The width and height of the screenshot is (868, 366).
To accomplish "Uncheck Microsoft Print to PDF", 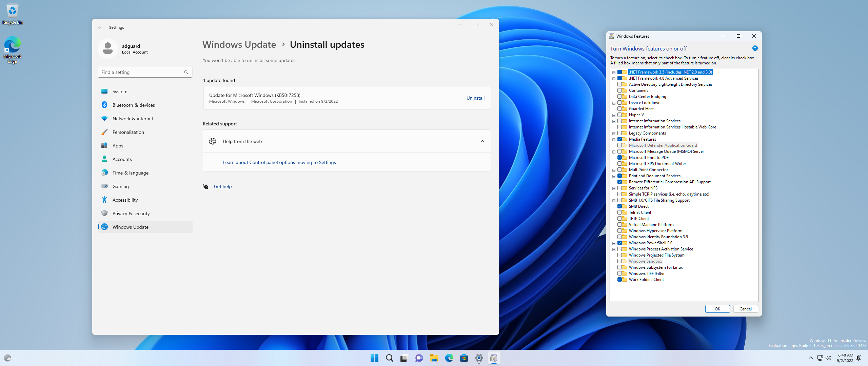I will tap(619, 158).
